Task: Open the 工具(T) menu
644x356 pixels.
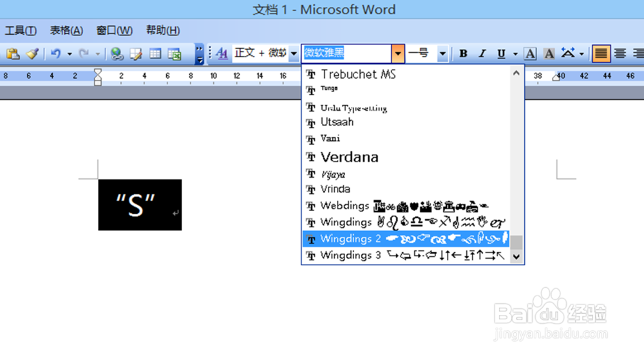Action: (x=21, y=30)
